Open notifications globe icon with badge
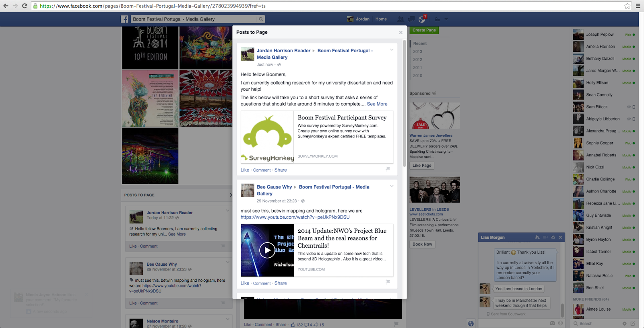This screenshot has width=644, height=328. [x=422, y=19]
